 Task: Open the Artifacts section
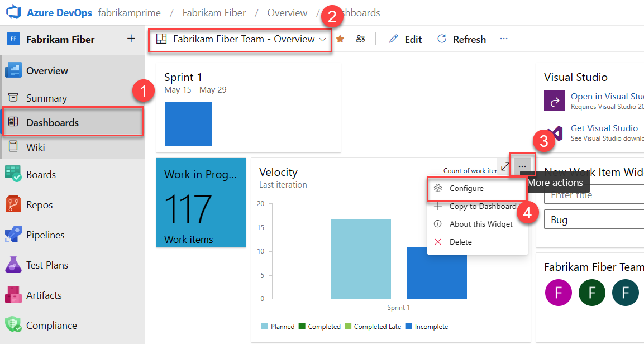(14, 295)
